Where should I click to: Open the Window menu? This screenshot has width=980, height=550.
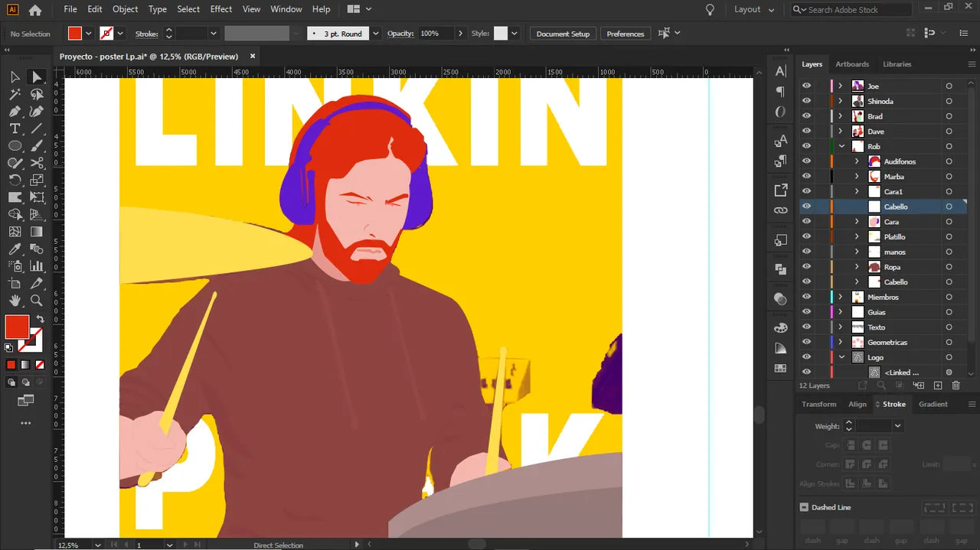coord(286,9)
